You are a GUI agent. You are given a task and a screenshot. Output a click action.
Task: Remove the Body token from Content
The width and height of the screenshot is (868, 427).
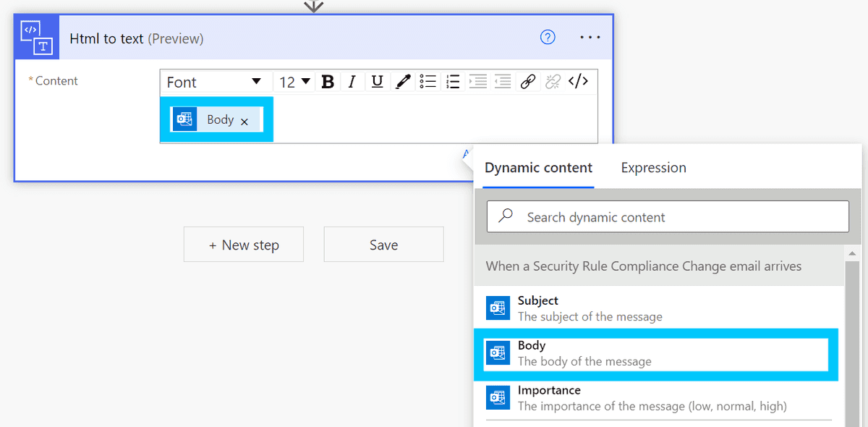[244, 122]
